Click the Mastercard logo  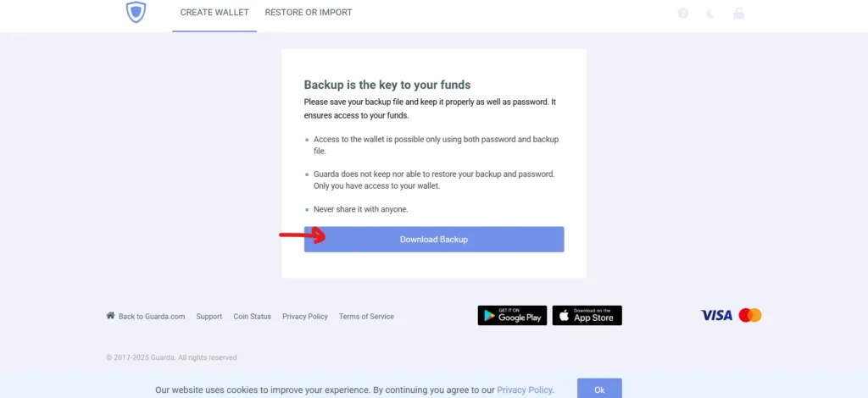751,315
